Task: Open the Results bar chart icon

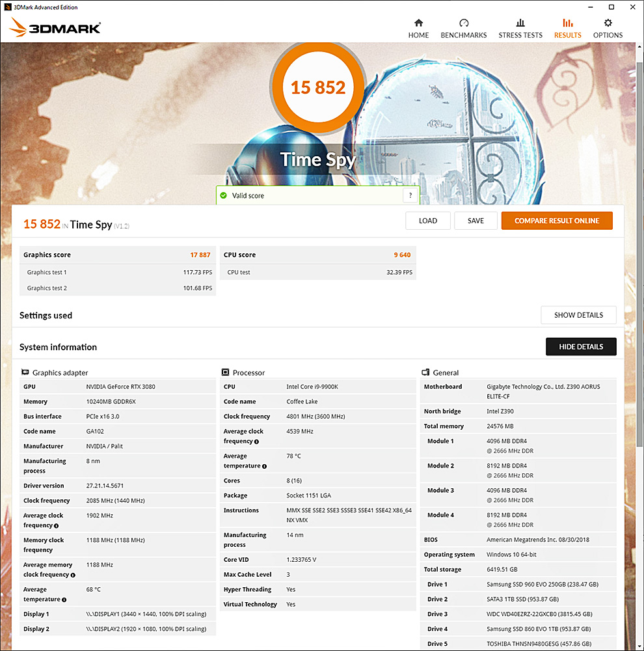Action: tap(568, 22)
